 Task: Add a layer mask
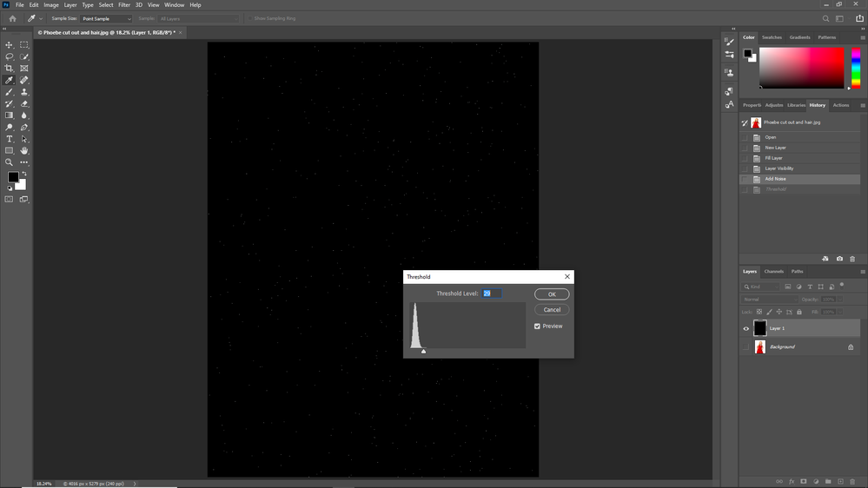click(x=803, y=481)
